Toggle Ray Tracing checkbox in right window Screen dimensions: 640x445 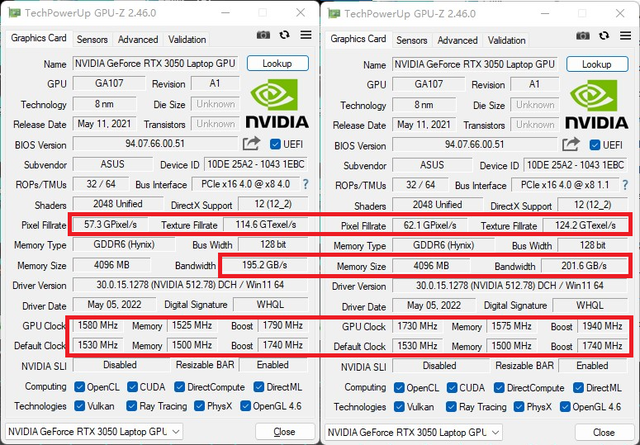click(451, 407)
